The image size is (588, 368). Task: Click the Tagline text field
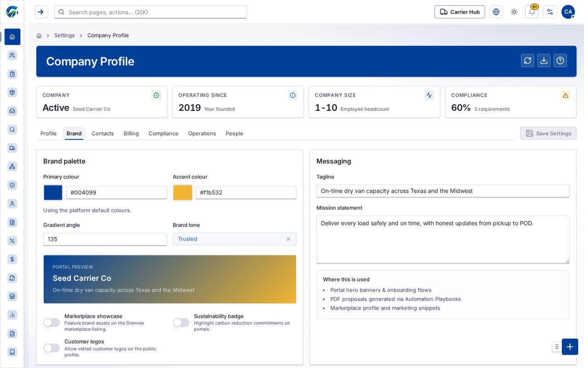click(x=443, y=191)
